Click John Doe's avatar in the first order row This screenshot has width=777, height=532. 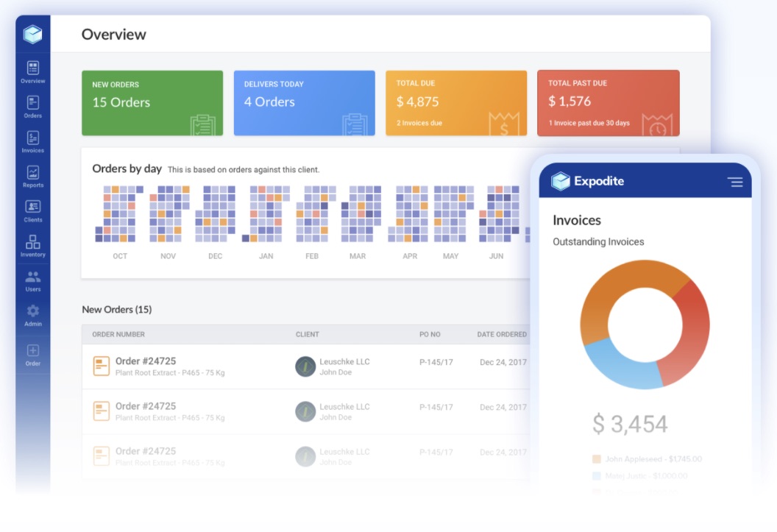tap(305, 366)
